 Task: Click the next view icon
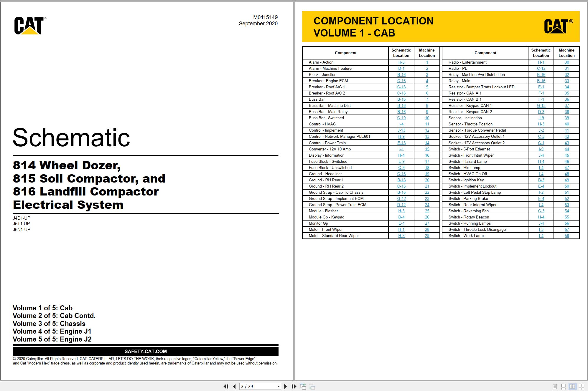point(312,386)
